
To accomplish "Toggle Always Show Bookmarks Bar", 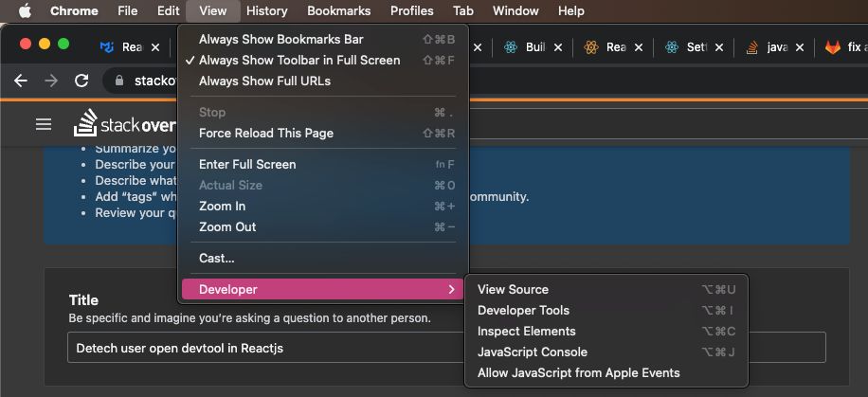I will point(323,39).
